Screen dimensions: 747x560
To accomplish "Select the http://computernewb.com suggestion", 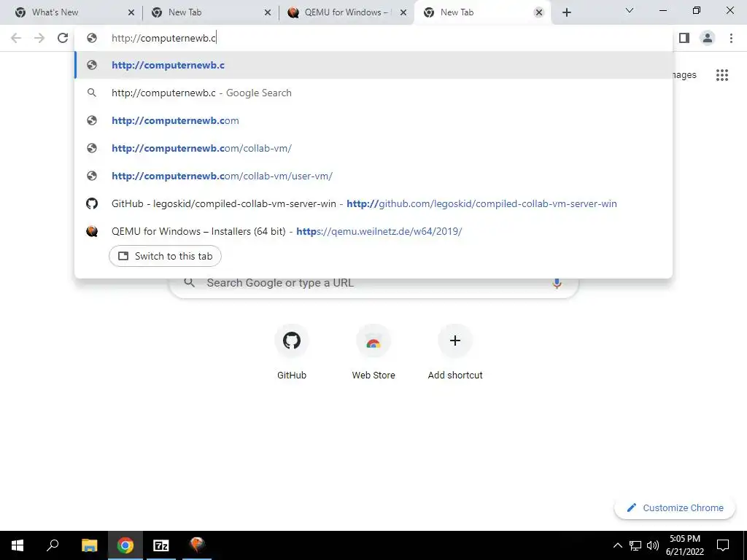I will tap(373, 120).
